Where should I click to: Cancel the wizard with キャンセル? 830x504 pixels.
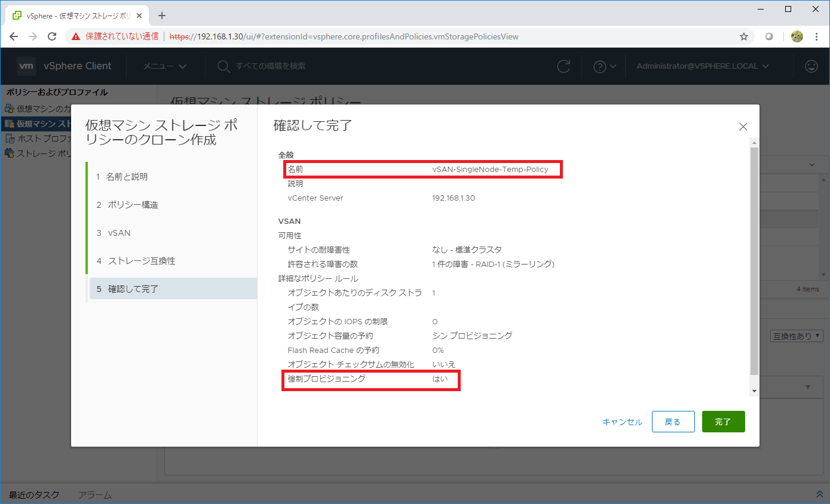click(x=622, y=422)
